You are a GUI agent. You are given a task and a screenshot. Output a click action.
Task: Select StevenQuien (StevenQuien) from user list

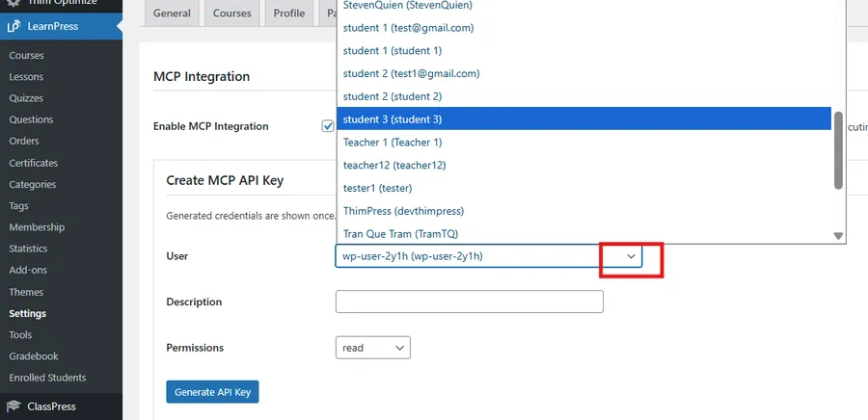pos(584,6)
